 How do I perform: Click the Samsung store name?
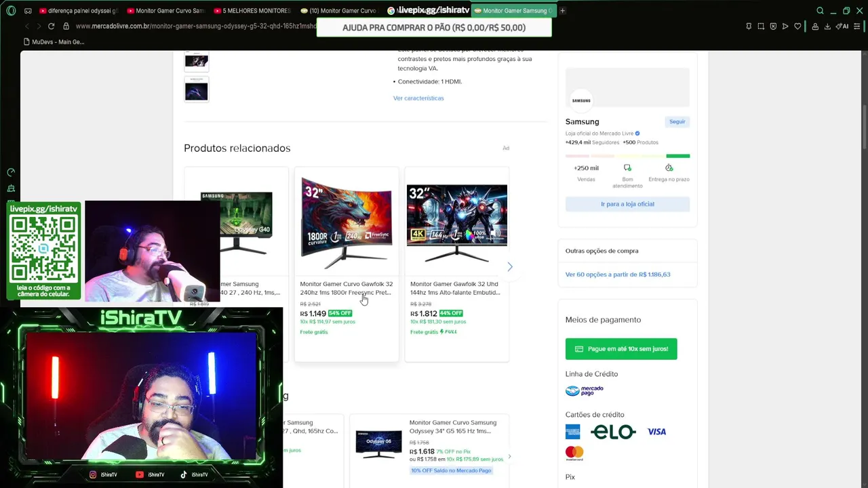[x=582, y=122]
